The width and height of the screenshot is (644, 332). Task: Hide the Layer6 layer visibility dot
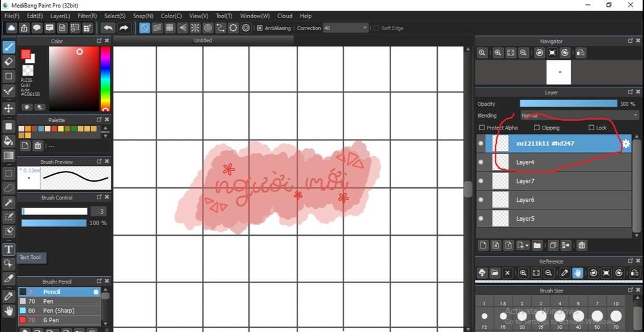click(x=481, y=200)
